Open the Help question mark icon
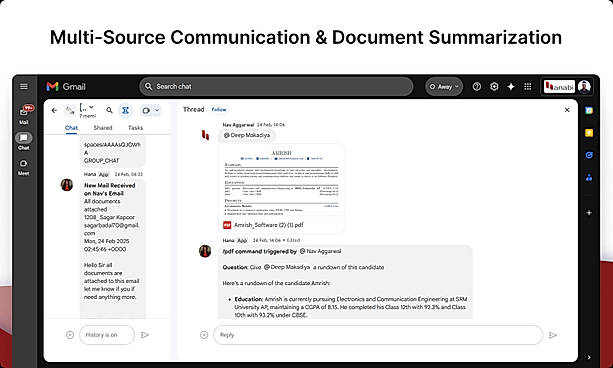Image resolution: width=613 pixels, height=368 pixels. [477, 86]
